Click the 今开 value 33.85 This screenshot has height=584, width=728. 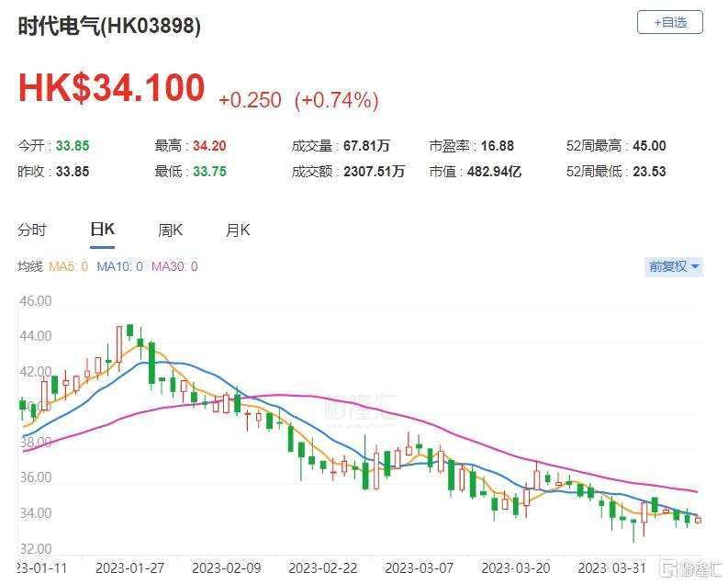pyautogui.click(x=73, y=146)
